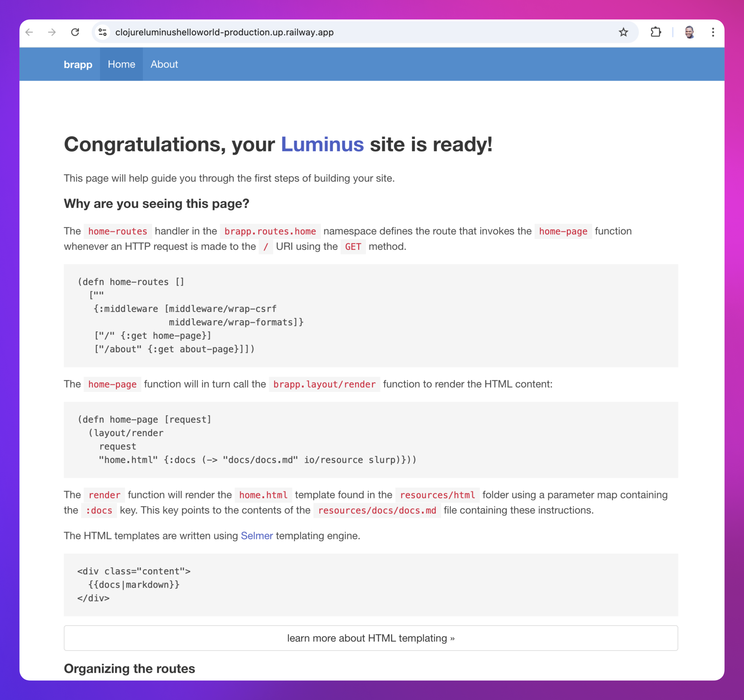Click the home-routes inline code

(117, 231)
